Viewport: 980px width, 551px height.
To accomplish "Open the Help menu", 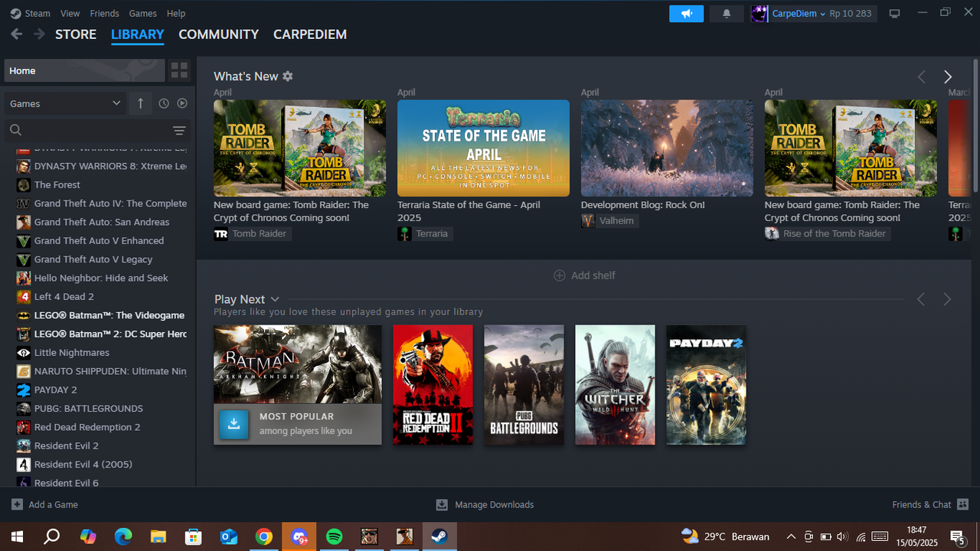I will pos(176,14).
